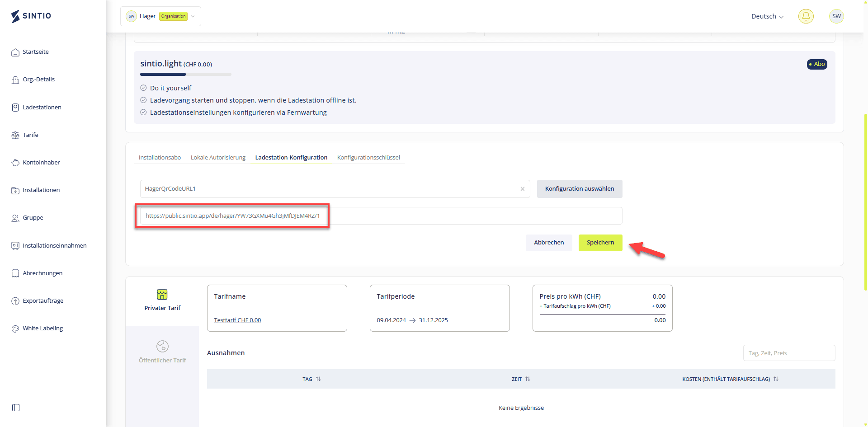Open the SW user avatar menu
This screenshot has width=868, height=427.
[836, 16]
